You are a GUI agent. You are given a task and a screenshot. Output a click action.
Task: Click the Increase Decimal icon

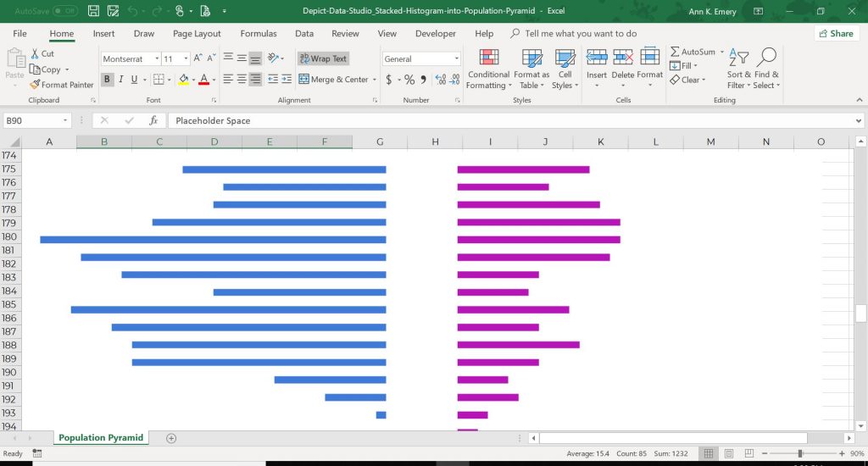pyautogui.click(x=441, y=80)
